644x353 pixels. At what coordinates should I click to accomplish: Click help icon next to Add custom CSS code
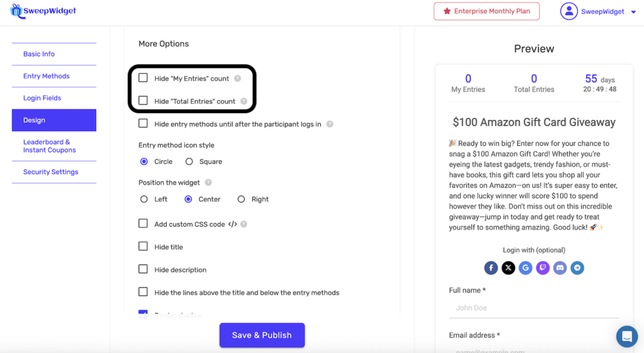tap(244, 224)
